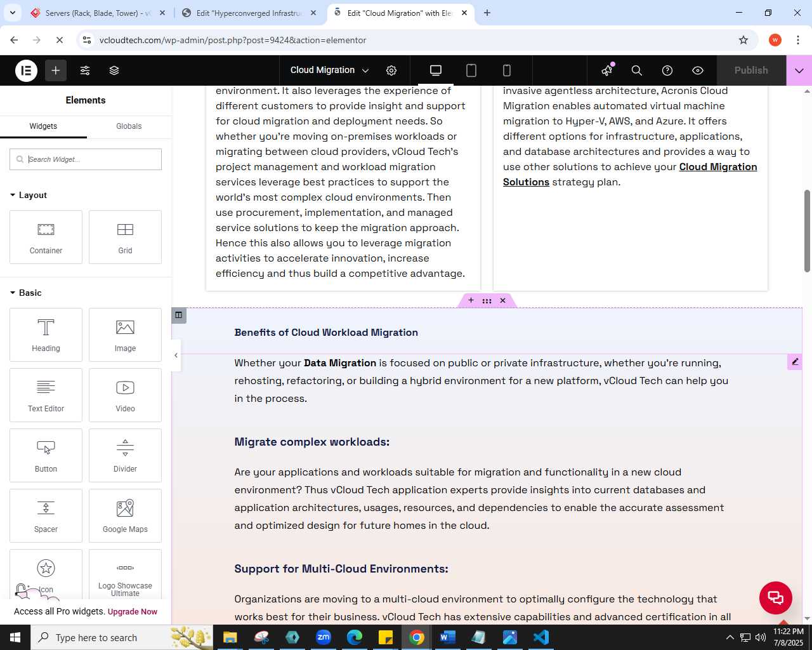Click the Publish button
This screenshot has height=650, width=812.
[751, 70]
